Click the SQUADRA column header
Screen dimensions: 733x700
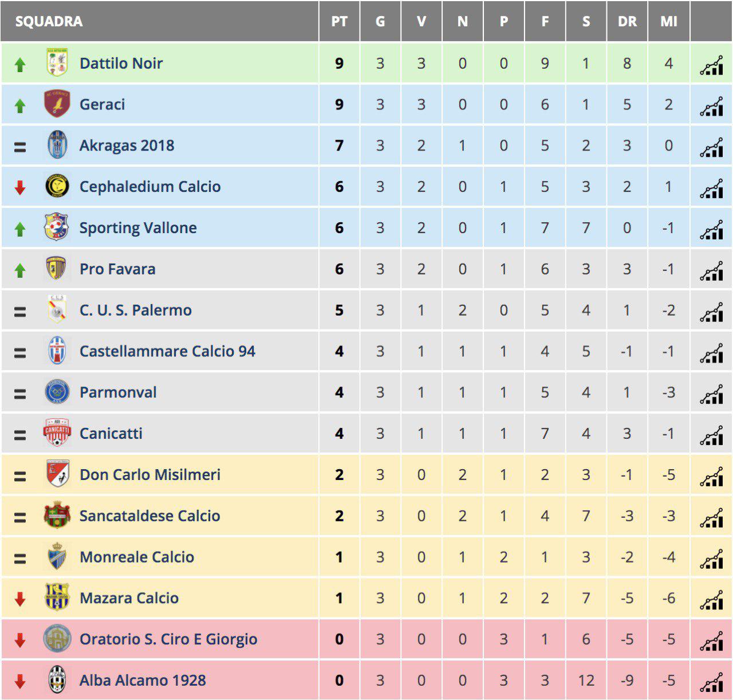click(49, 22)
